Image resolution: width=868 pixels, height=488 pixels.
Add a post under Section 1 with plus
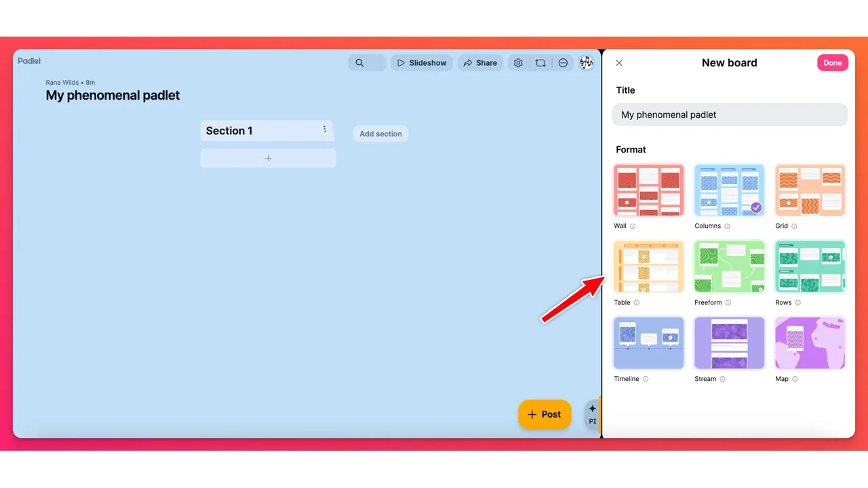[x=268, y=159]
